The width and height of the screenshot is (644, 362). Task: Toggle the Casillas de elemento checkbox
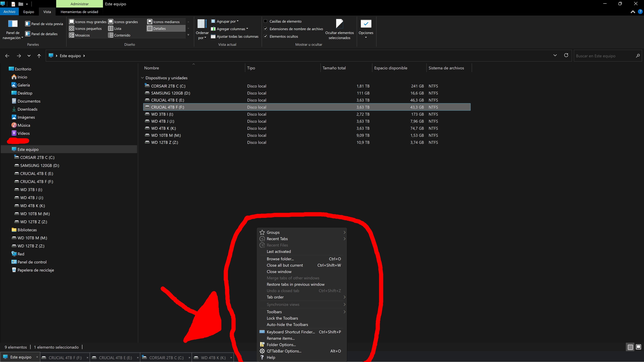tap(265, 21)
